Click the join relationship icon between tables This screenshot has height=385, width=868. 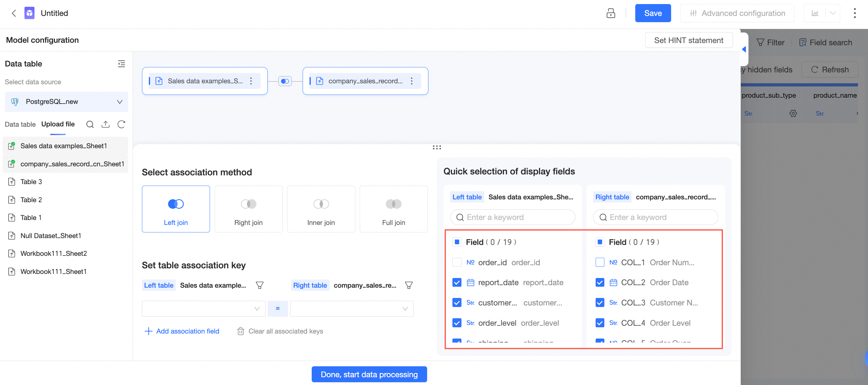[x=285, y=81]
